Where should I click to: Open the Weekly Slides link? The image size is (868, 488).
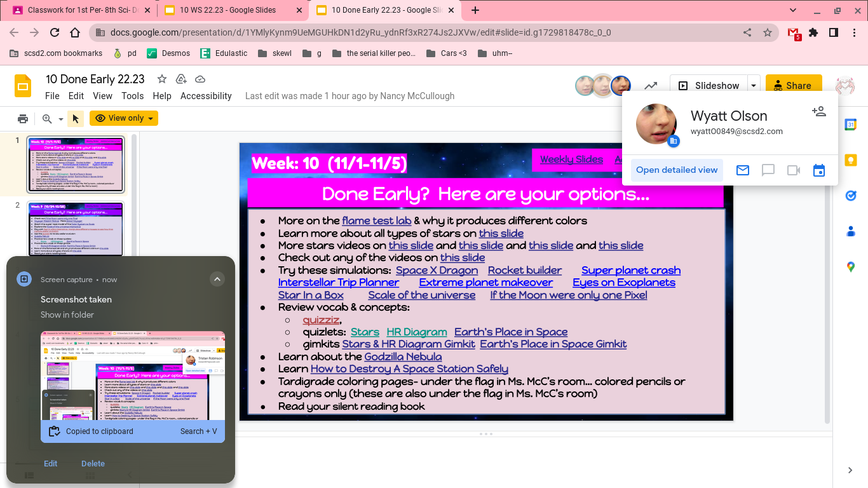pos(571,159)
